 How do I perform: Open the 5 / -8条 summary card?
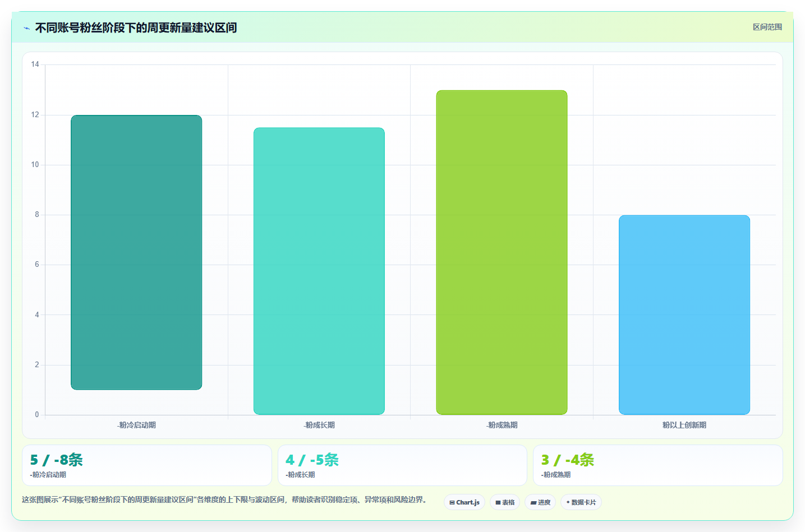pyautogui.click(x=147, y=465)
